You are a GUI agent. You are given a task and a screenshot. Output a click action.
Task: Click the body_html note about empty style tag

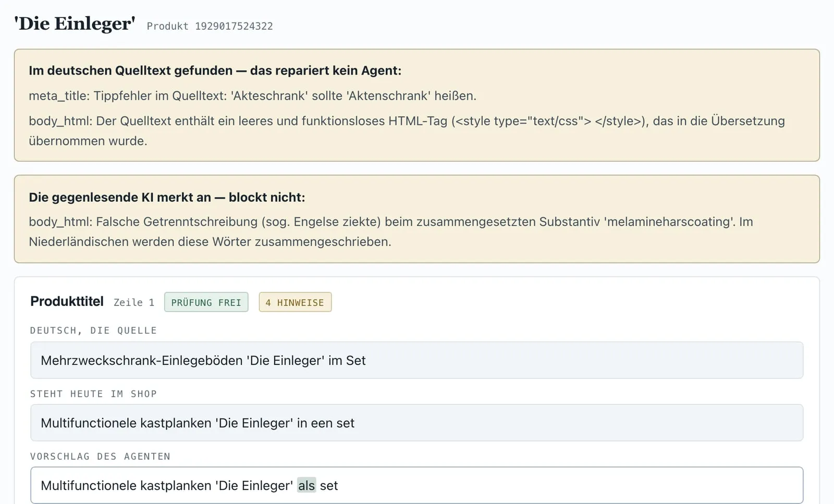pyautogui.click(x=407, y=131)
